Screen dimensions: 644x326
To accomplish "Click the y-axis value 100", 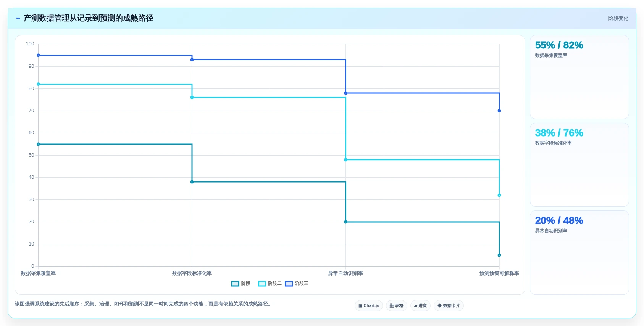I will (x=30, y=44).
